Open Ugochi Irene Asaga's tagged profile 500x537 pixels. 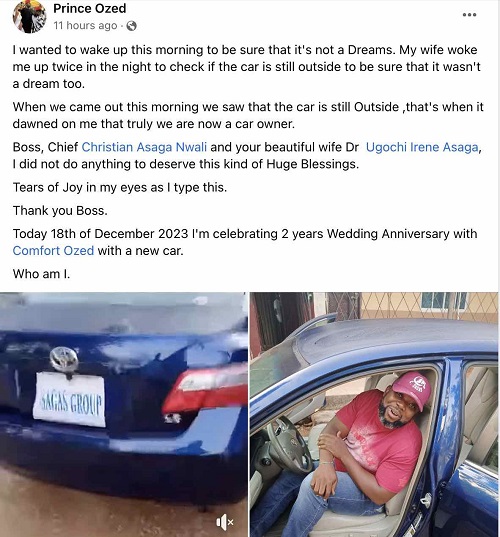pos(422,147)
